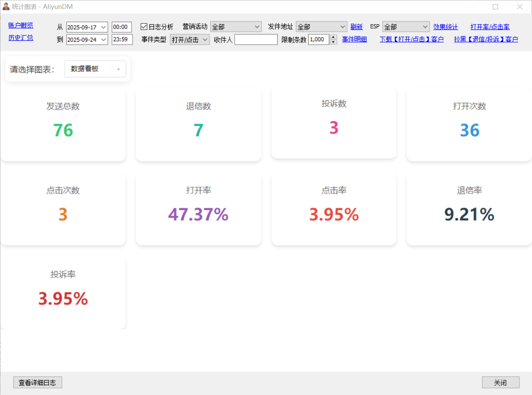Viewport: 532px width, 395px height.
Task: Increase 限制条数 with the up arrow
Action: coord(333,37)
